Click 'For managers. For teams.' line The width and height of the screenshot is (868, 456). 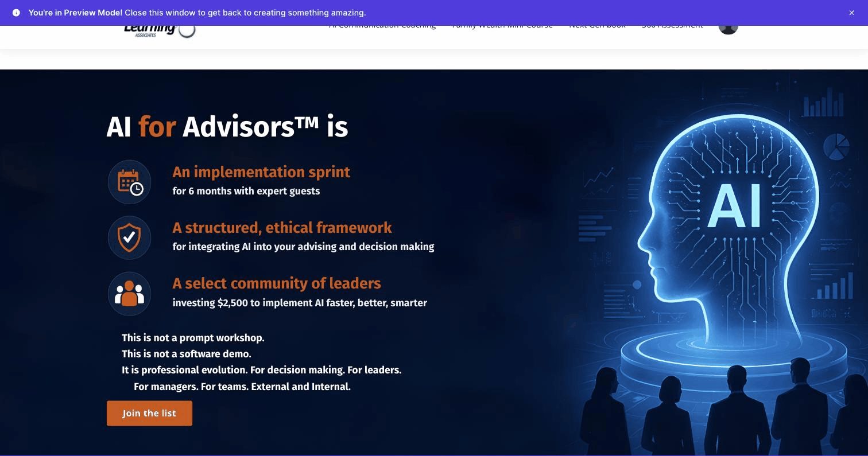click(242, 387)
